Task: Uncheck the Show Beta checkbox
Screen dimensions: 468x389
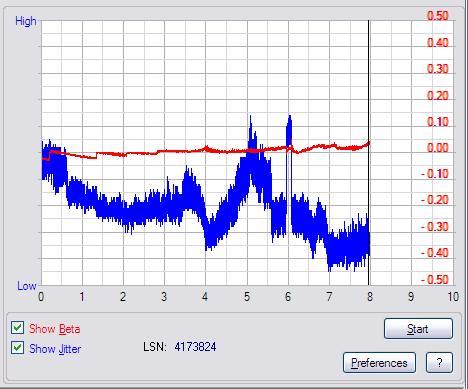Action: click(x=17, y=328)
